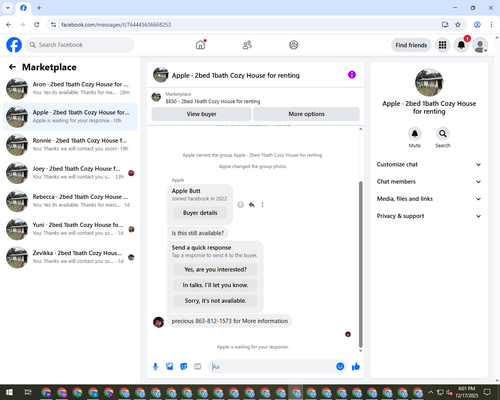Open Buyer details for Apple Butt
Image resolution: width=500 pixels, height=400 pixels.
pyautogui.click(x=200, y=213)
